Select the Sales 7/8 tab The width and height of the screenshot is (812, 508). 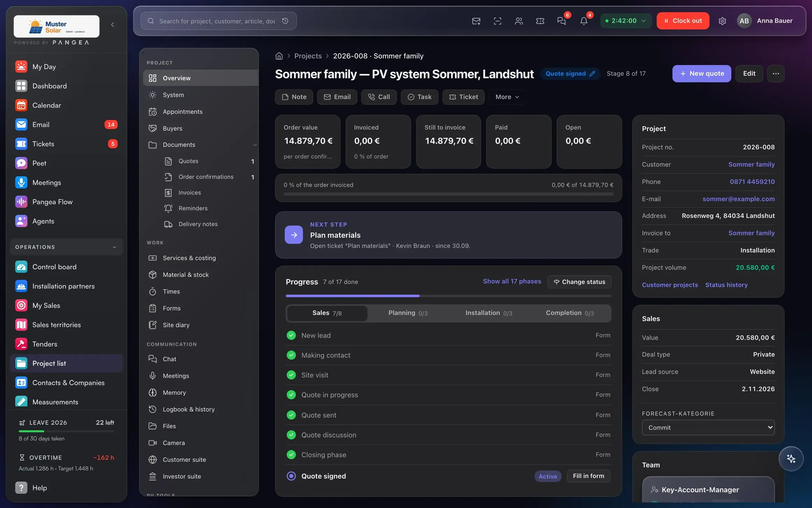point(327,313)
